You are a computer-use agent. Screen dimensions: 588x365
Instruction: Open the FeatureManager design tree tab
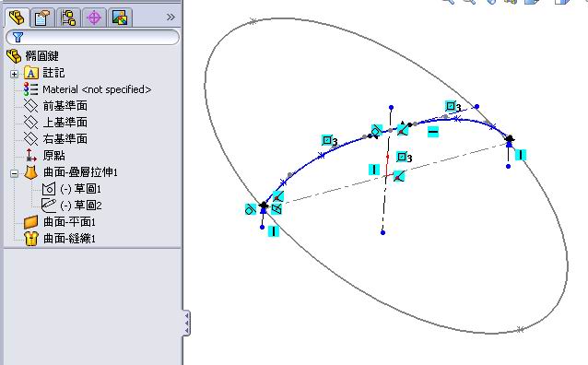click(17, 18)
